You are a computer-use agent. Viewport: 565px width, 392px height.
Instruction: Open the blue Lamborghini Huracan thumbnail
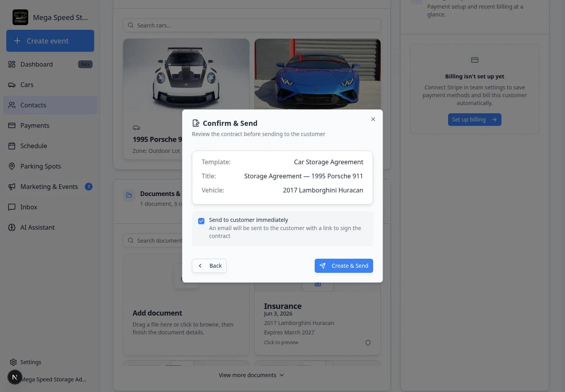pyautogui.click(x=317, y=74)
